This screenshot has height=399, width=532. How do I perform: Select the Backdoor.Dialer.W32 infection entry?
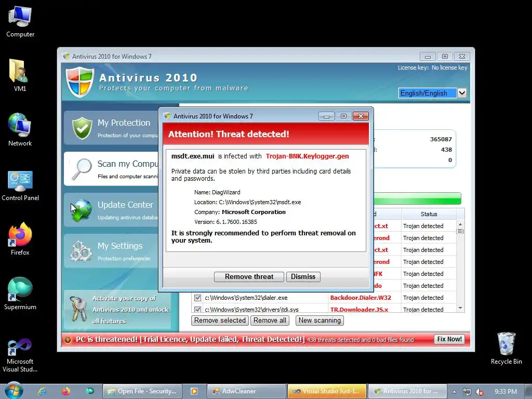point(361,298)
